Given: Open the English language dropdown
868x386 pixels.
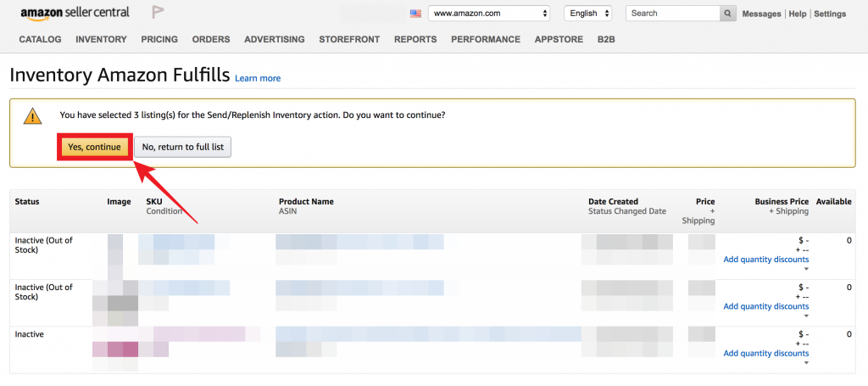Looking at the screenshot, I should tap(588, 14).
